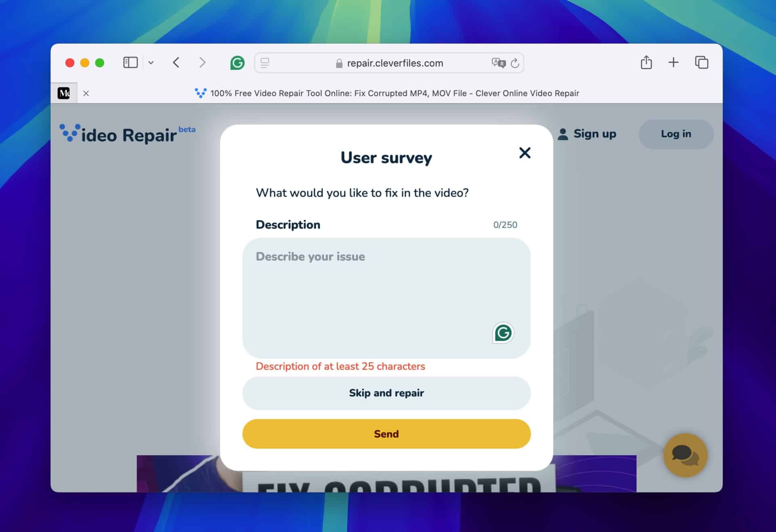Click the forward navigation arrow button
This screenshot has width=776, height=532.
(203, 62)
